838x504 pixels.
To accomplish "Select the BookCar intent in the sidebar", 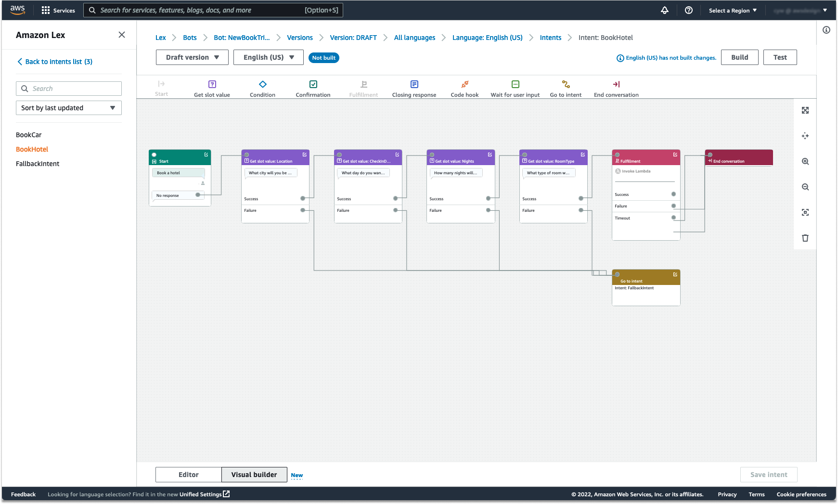I will 28,135.
